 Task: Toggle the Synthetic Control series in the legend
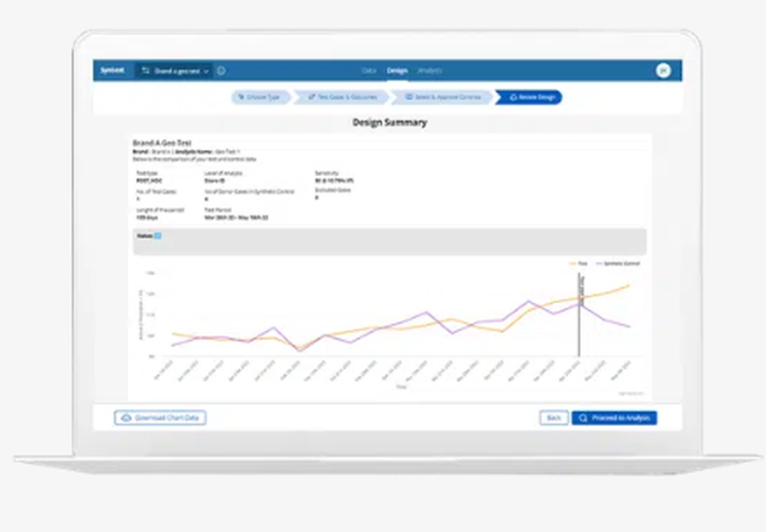pyautogui.click(x=617, y=263)
